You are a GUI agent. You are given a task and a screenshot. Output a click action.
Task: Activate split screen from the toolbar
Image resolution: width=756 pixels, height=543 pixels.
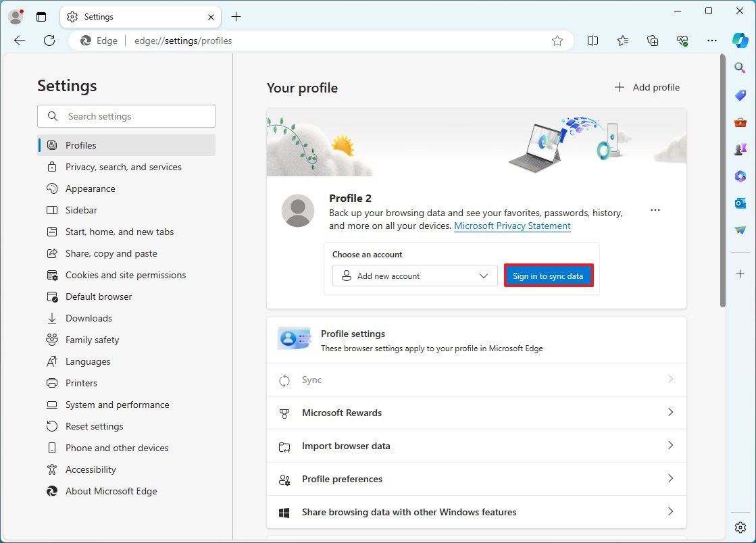(x=593, y=41)
